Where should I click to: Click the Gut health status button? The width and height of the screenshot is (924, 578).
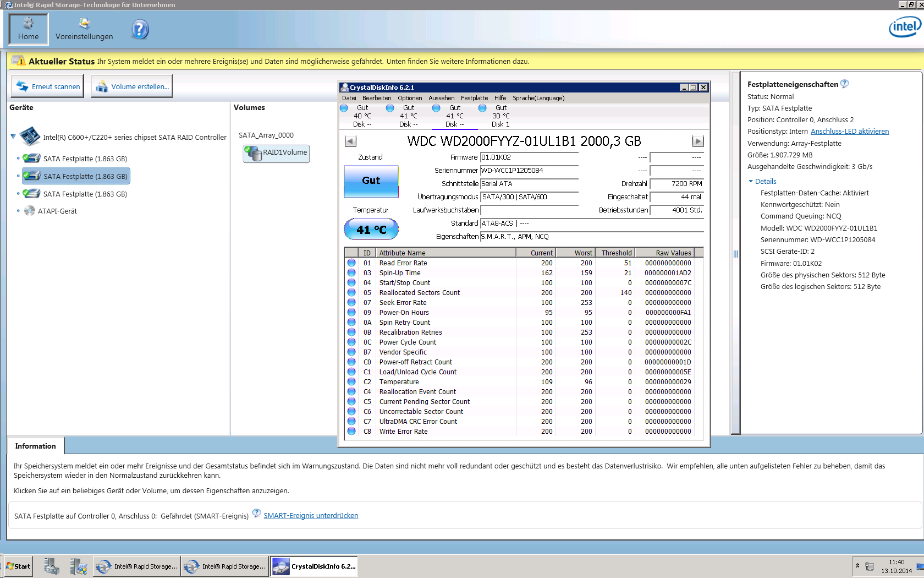[x=371, y=181]
